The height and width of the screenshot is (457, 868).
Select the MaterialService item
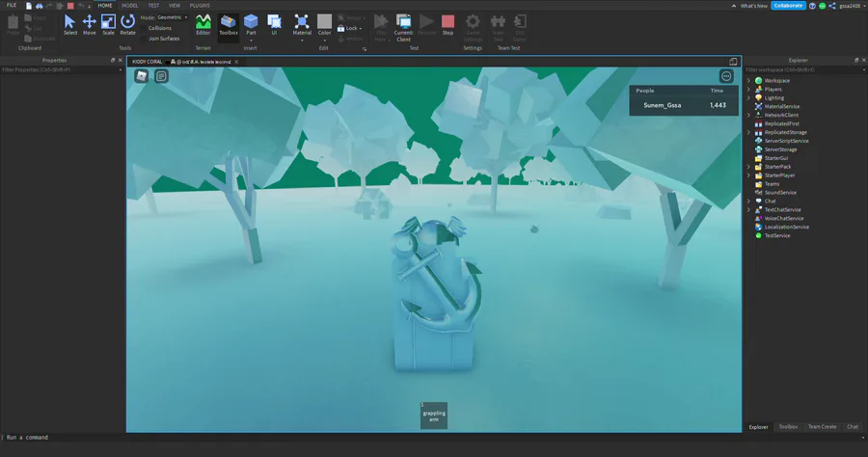coord(781,106)
